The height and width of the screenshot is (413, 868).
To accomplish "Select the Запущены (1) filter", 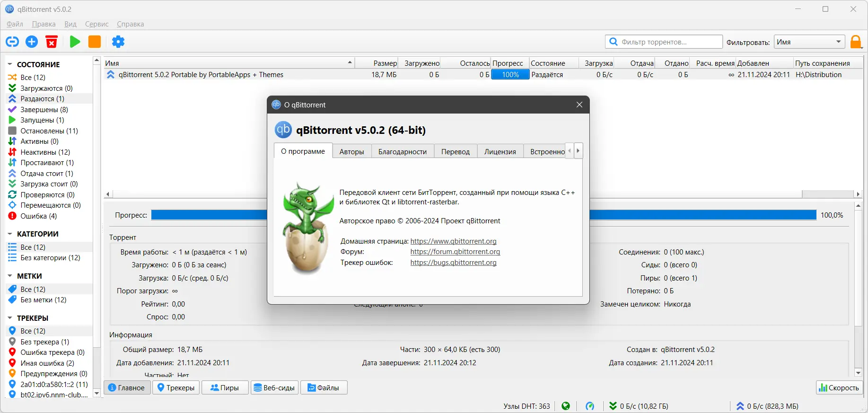I will tap(42, 120).
